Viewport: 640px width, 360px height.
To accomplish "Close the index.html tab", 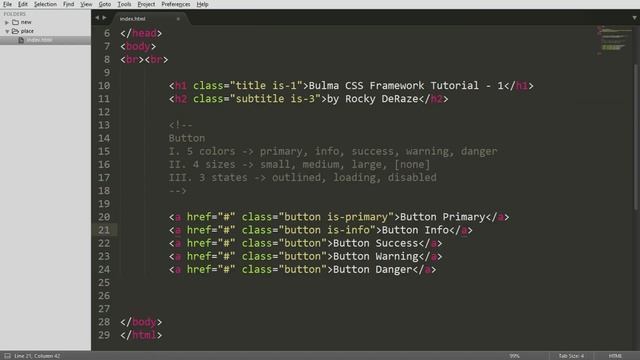I will pos(178,19).
